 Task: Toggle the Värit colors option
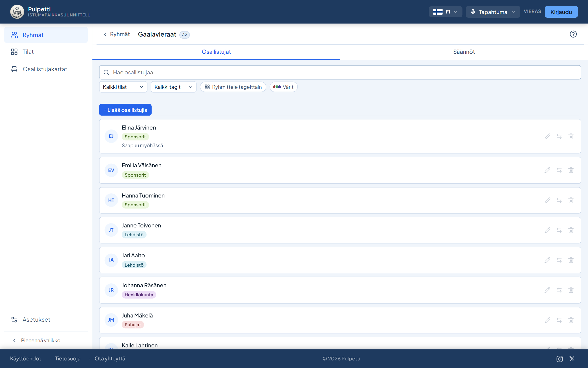tap(283, 87)
